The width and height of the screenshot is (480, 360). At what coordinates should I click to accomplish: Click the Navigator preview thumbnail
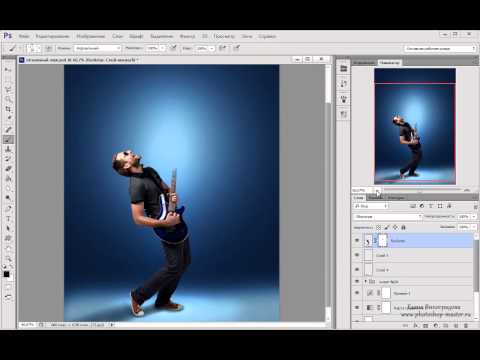[415, 126]
